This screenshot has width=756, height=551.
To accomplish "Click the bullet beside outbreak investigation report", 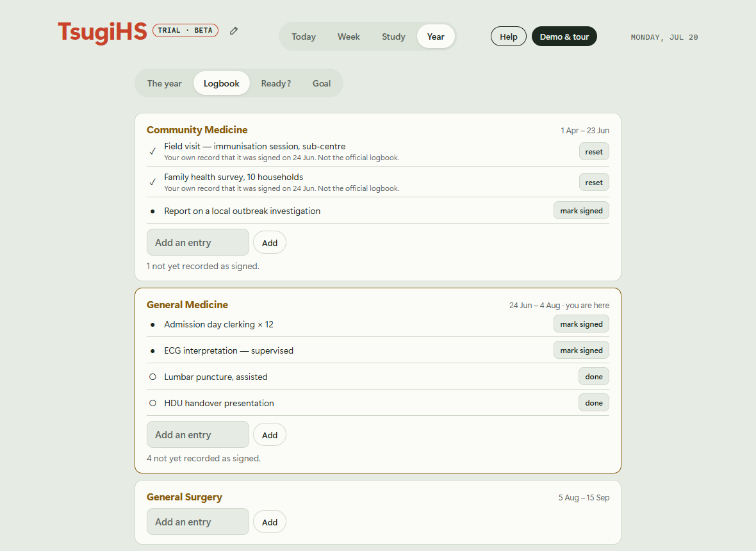I will coord(152,211).
